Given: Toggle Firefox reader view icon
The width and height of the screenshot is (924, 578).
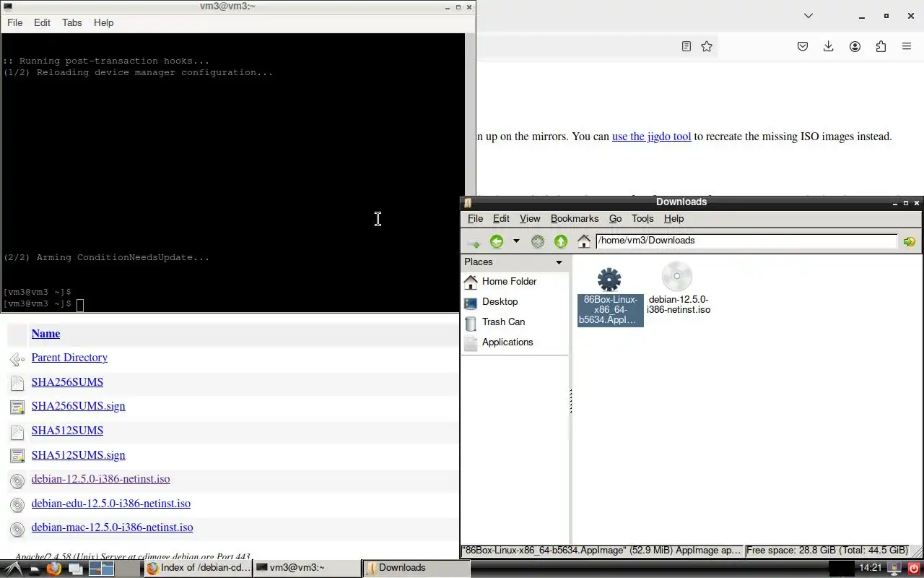Looking at the screenshot, I should point(687,46).
